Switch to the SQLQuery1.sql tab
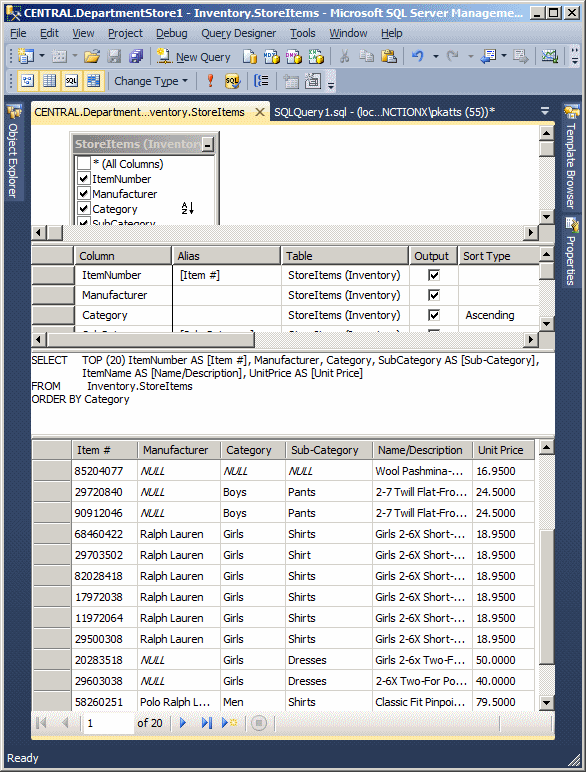Screen dimensions: 586x772 384,112
